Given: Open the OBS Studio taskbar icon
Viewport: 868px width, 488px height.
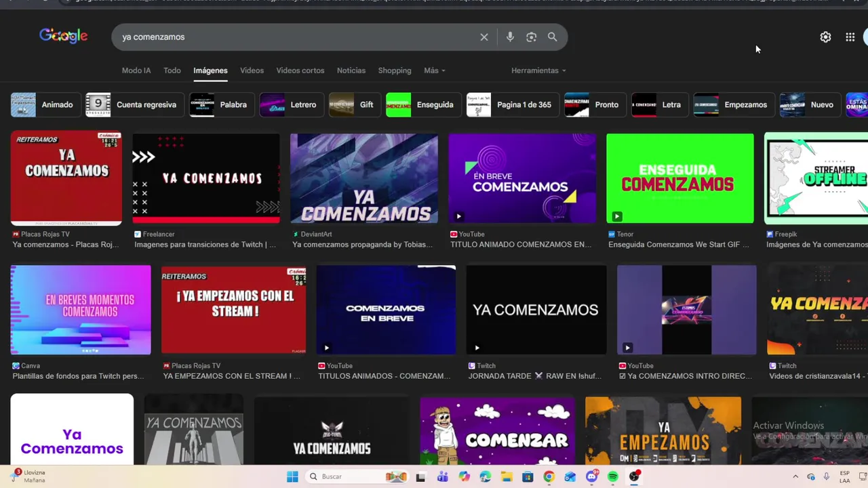Looking at the screenshot, I should (x=634, y=477).
